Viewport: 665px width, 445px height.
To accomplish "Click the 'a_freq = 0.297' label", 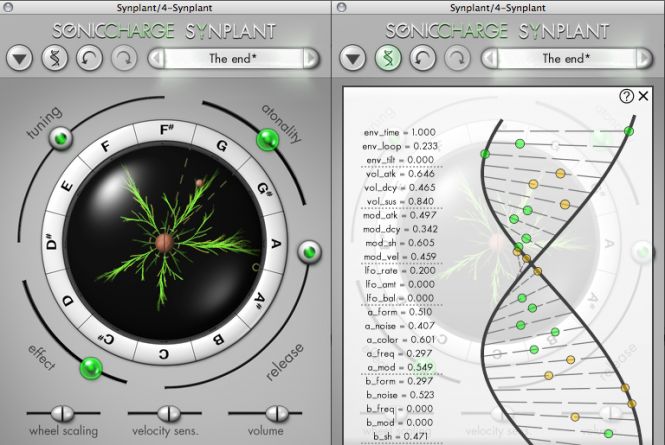I will click(400, 354).
